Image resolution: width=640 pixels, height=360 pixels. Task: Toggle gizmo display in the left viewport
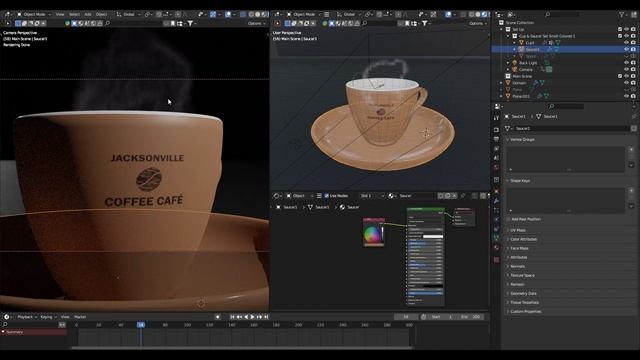click(x=213, y=14)
